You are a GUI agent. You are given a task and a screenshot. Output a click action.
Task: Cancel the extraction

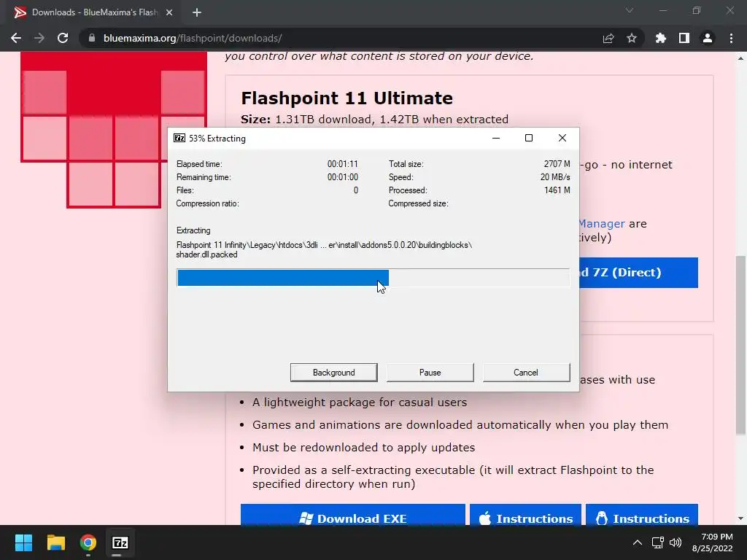[x=526, y=373]
